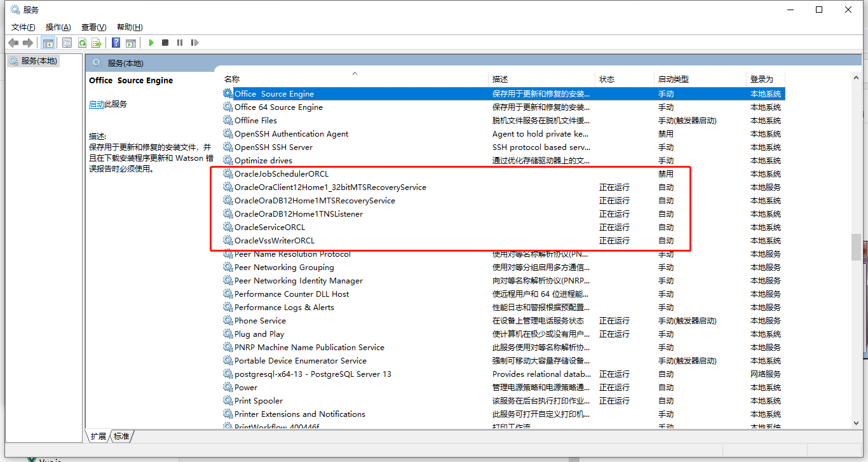Select OracleOraDB12Home1TNSListener service
This screenshot has height=462, width=868.
coord(299,214)
